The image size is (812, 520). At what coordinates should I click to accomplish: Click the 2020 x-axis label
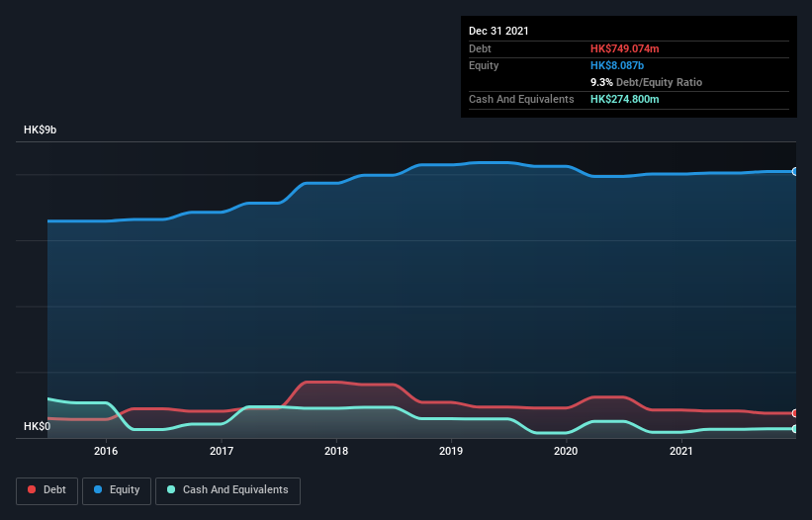tap(566, 451)
